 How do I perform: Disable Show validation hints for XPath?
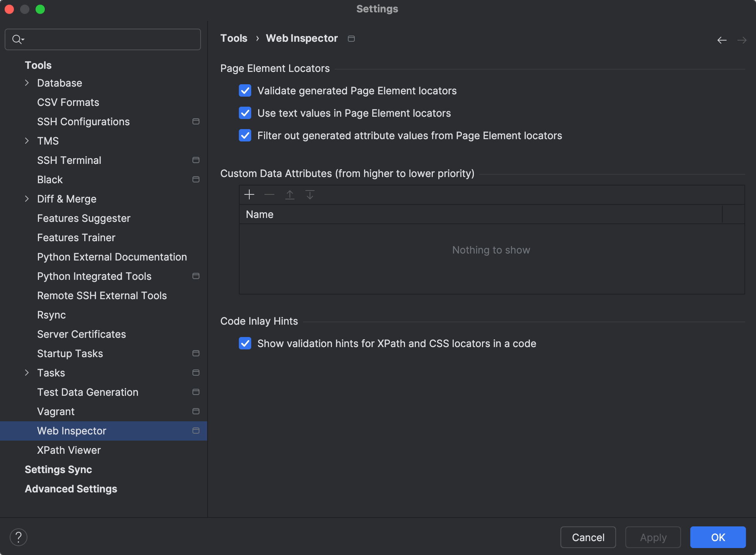(x=245, y=344)
